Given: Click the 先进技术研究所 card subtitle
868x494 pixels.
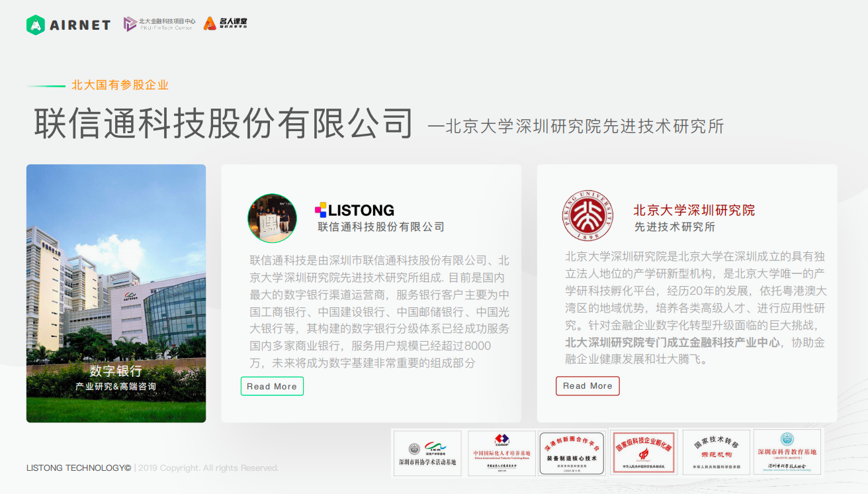Looking at the screenshot, I should (675, 226).
